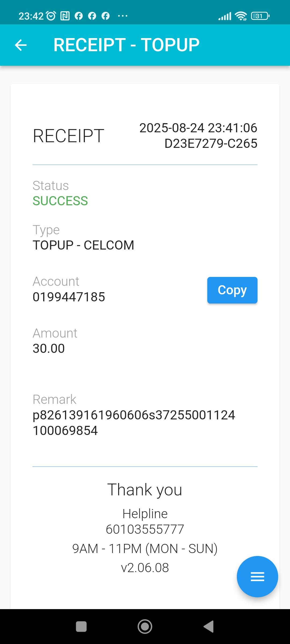
Task: Tap the green SUCCESS status text
Action: click(60, 201)
